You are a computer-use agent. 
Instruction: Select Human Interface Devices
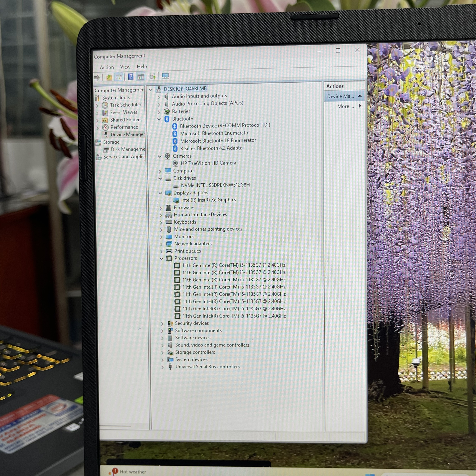tap(200, 215)
